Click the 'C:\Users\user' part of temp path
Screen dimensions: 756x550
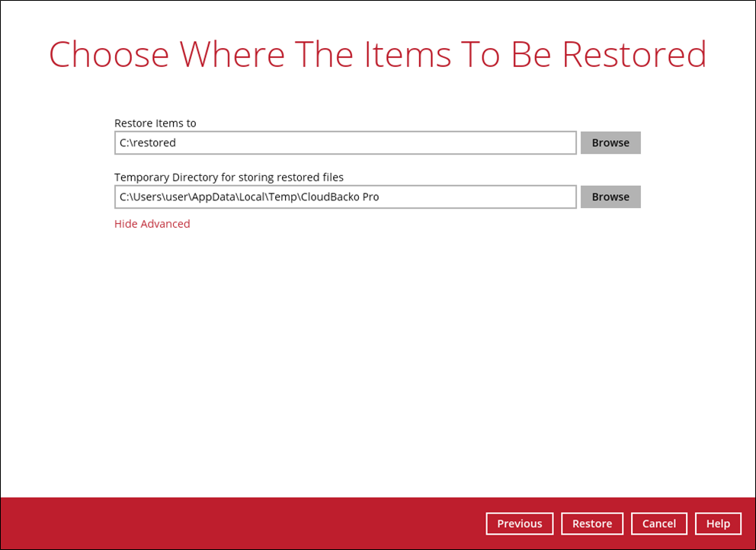pyautogui.click(x=151, y=197)
